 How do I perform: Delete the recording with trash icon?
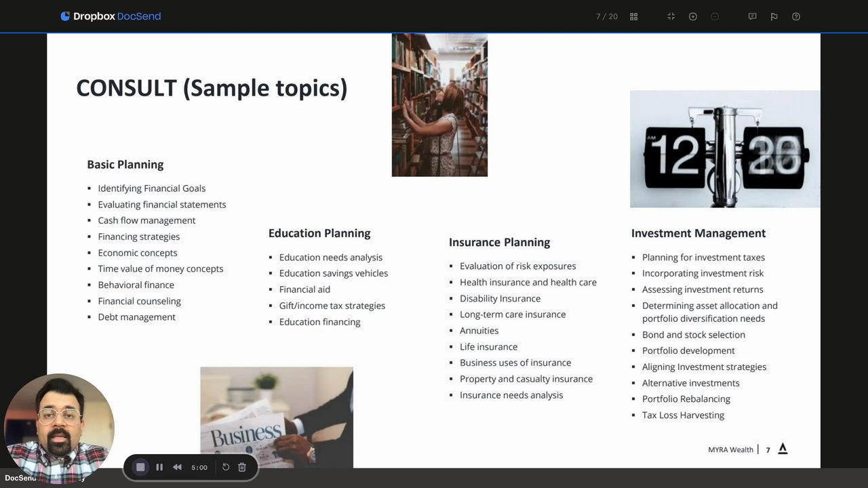pyautogui.click(x=242, y=467)
